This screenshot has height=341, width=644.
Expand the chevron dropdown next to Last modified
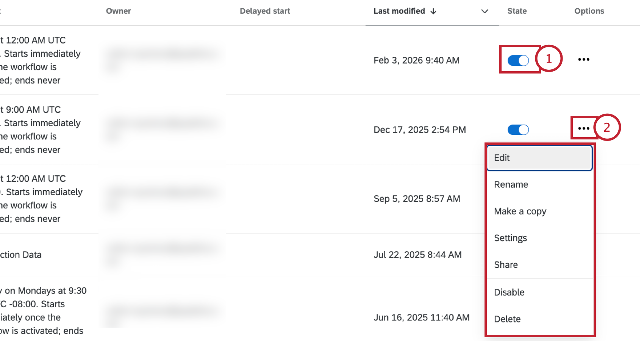point(485,12)
